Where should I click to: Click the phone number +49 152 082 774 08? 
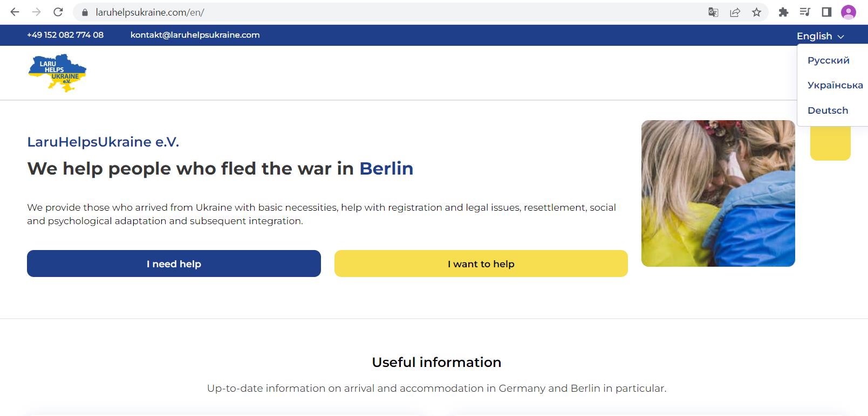pos(65,35)
